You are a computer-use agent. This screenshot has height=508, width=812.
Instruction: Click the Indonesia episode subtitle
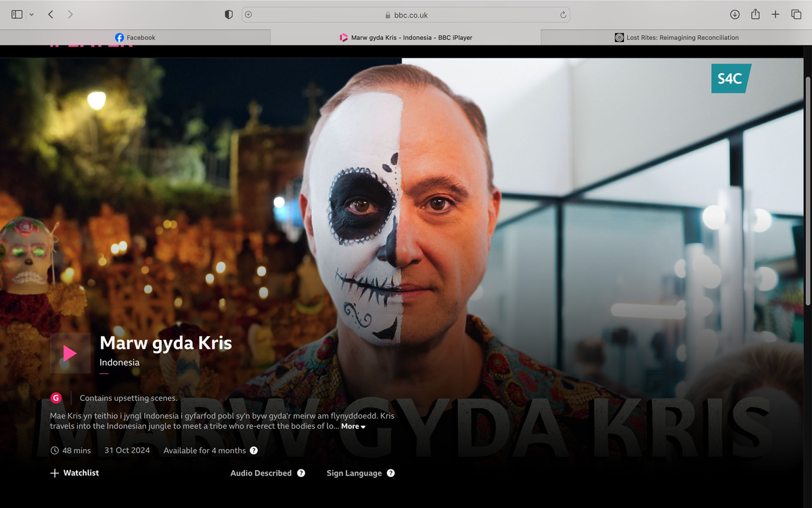[x=120, y=362]
